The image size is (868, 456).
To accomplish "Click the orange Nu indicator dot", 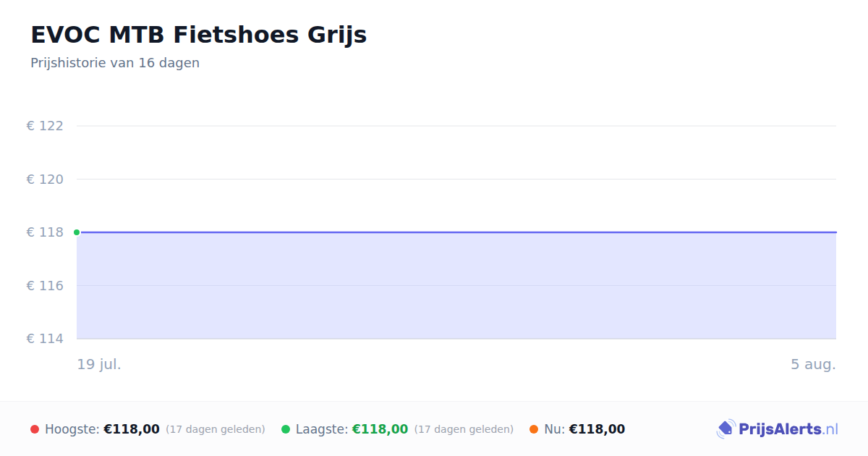I will [534, 429].
